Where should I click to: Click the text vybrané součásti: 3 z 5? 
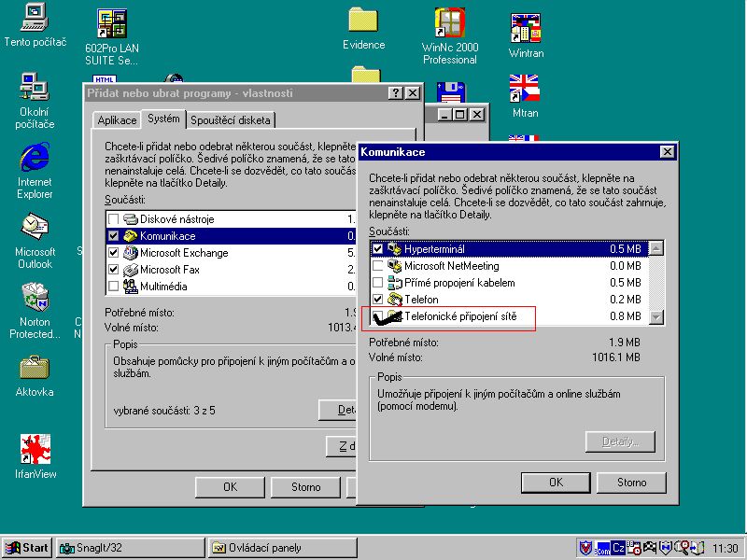(164, 411)
